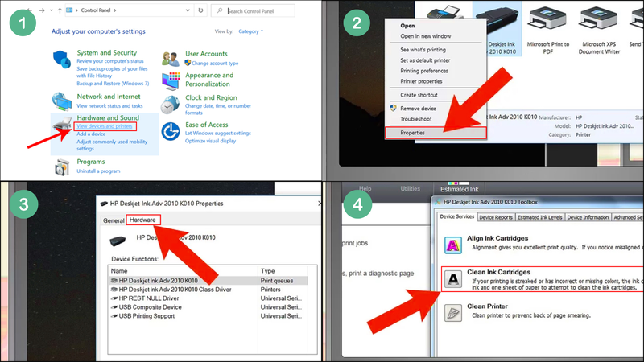Choose Printer properties menu entry
The image size is (644, 362).
coord(421,81)
